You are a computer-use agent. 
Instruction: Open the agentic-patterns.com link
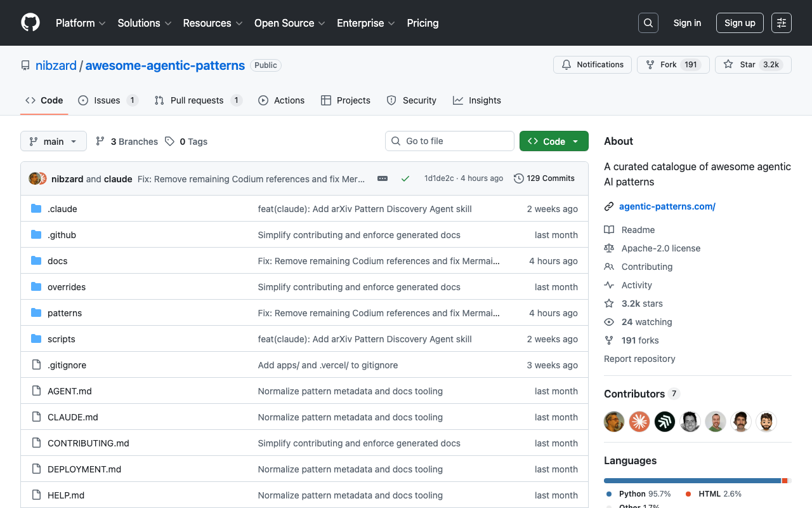click(x=667, y=206)
